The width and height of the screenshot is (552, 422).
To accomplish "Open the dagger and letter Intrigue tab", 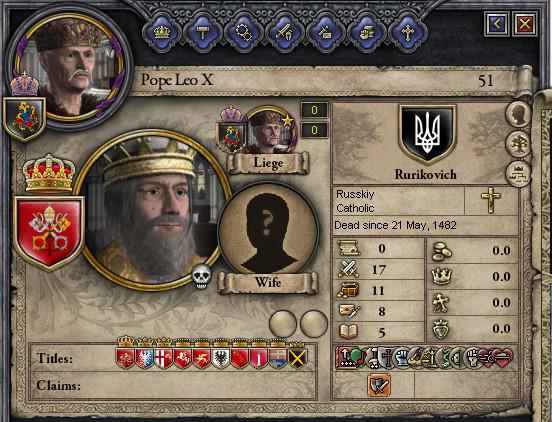I will pos(325,33).
